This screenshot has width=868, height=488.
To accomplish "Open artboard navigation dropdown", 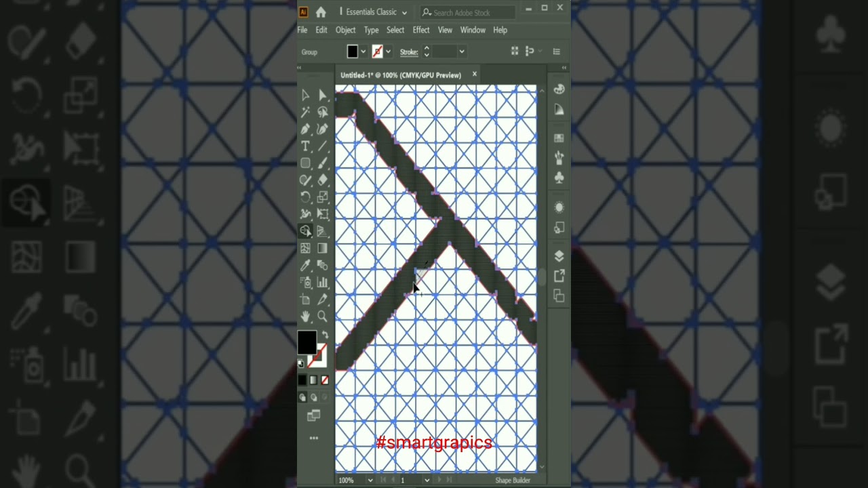I will pos(427,480).
